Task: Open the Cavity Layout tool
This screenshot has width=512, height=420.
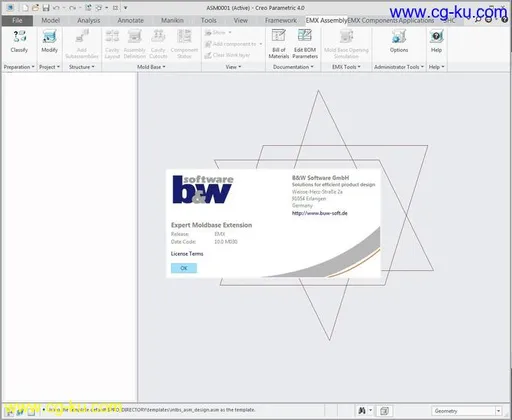Action: pyautogui.click(x=112, y=44)
